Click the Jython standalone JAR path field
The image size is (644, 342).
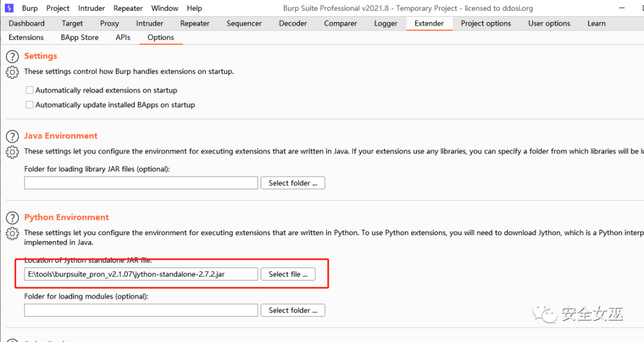click(141, 275)
